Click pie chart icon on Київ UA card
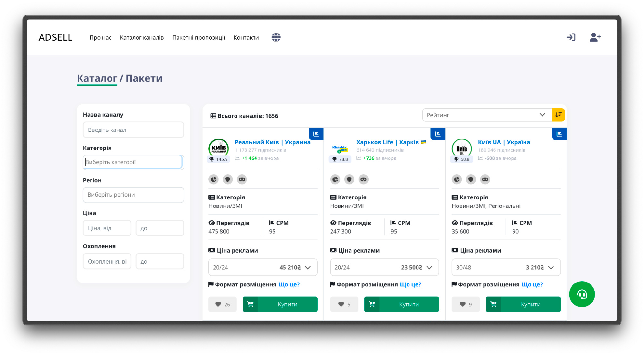 (x=457, y=179)
